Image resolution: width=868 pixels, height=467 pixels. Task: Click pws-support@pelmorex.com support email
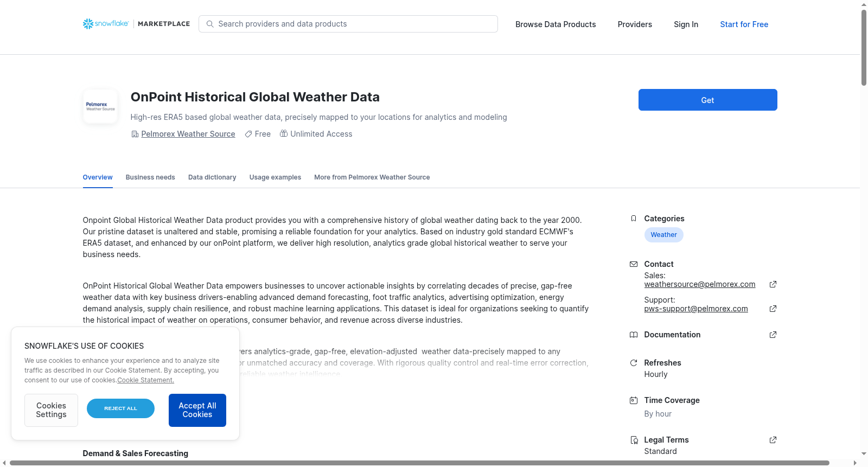(696, 309)
